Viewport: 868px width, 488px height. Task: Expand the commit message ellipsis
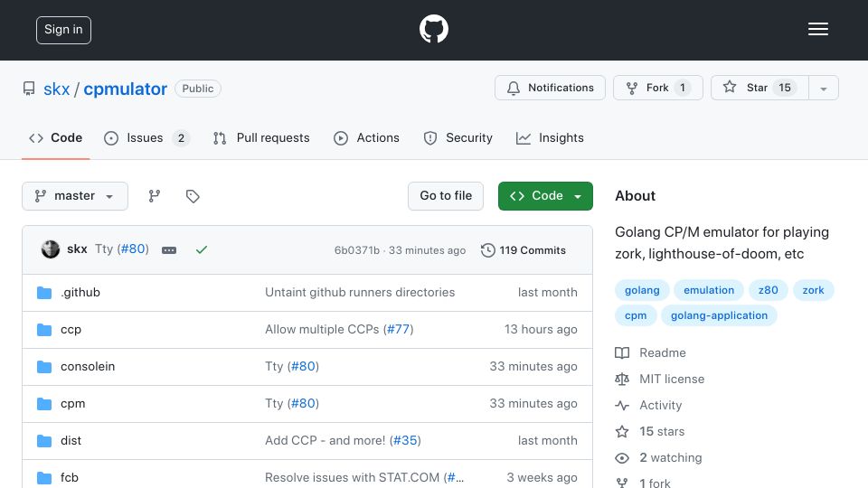(169, 250)
